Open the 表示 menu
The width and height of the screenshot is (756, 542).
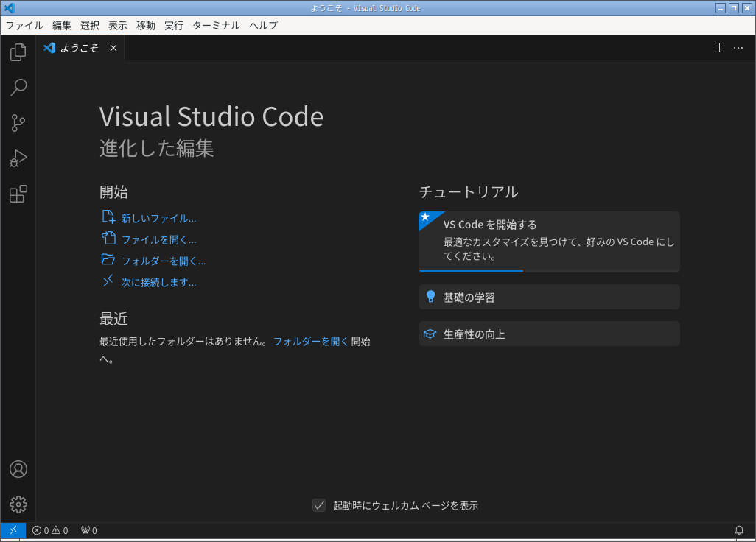[118, 26]
